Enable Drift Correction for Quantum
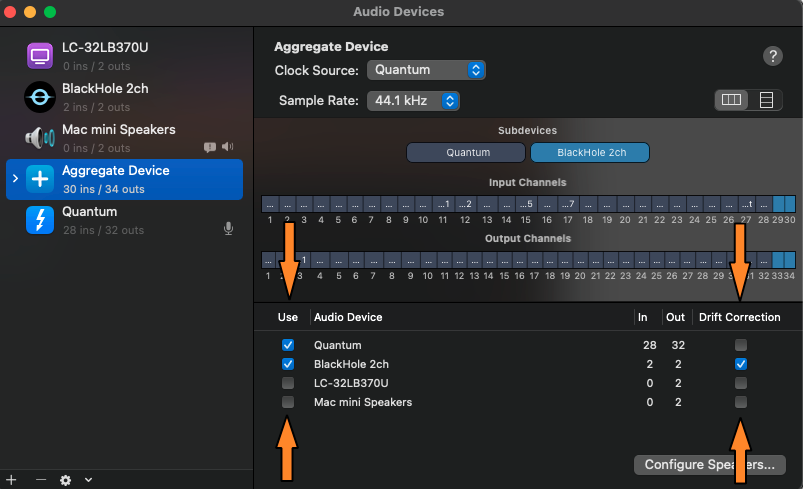 [x=741, y=345]
